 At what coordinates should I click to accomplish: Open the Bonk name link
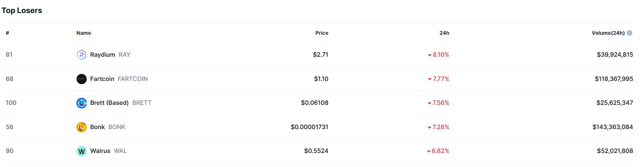tap(97, 127)
